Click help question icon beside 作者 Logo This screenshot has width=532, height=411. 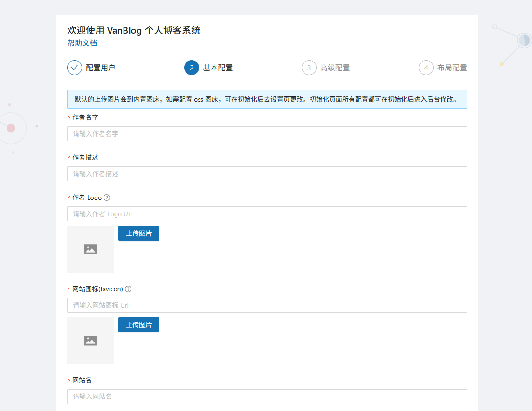click(107, 198)
